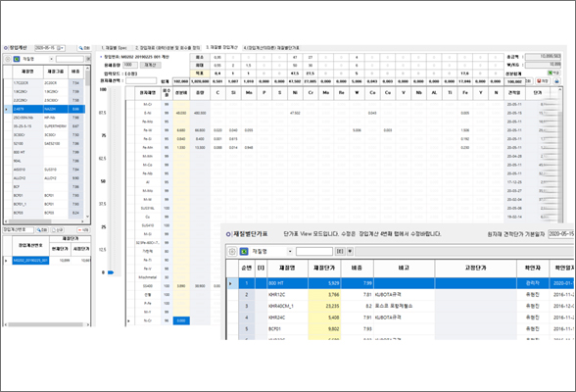Click the round settings icon in 재질별단가표 toolbar
The height and width of the screenshot is (392, 576).
pyautogui.click(x=232, y=251)
